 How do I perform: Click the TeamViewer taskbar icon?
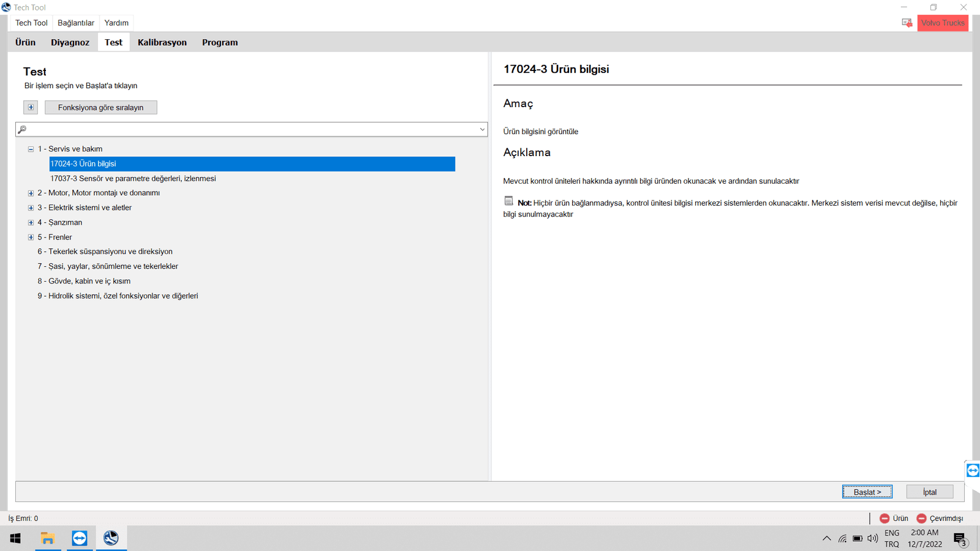click(x=80, y=538)
